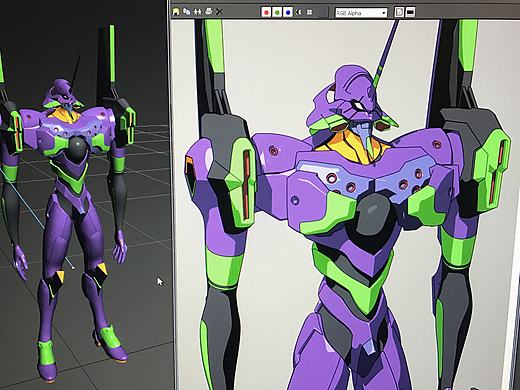Click the toggle UI overlay icon
This screenshot has height=390, width=520.
pos(399,12)
